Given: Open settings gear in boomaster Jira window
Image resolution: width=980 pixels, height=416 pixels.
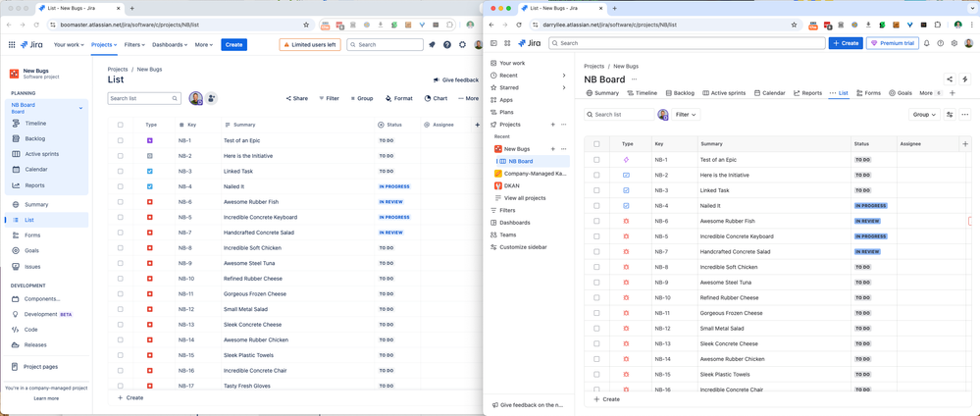Looking at the screenshot, I should point(462,45).
